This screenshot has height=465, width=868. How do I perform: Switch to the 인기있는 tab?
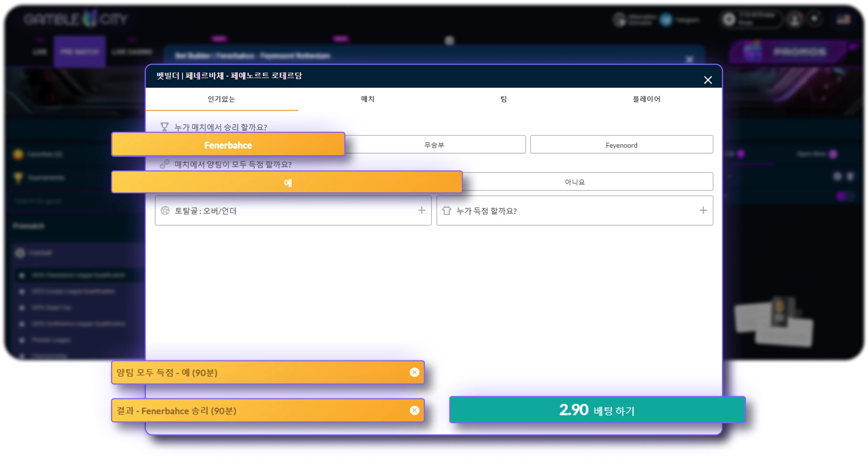[222, 99]
